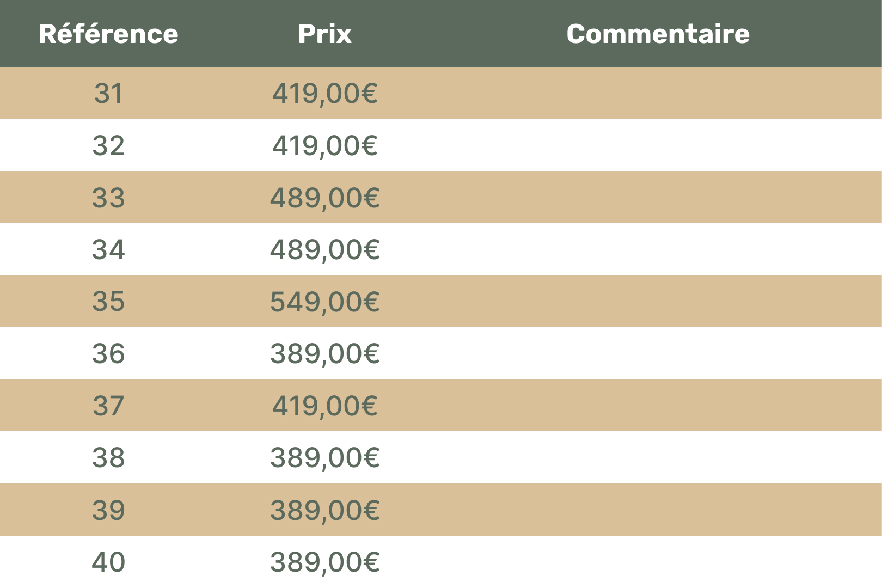882x588 pixels.
Task: Select reference number 32
Action: coord(108,145)
